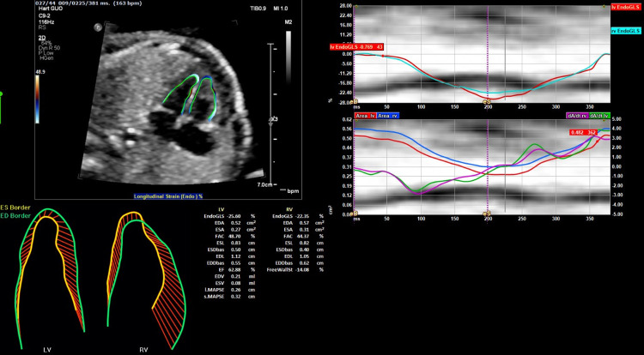
Task: Click the probe orientation marker icon
Action: point(99,27)
